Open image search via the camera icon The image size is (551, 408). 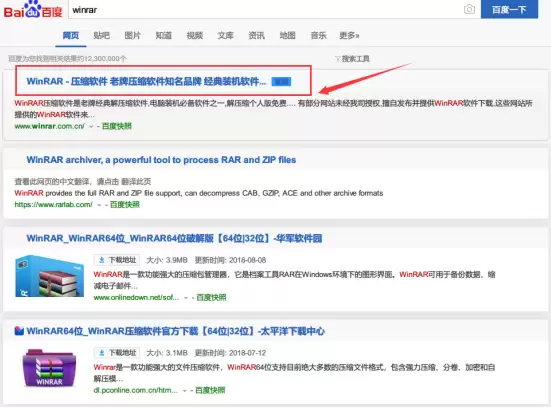tap(469, 9)
